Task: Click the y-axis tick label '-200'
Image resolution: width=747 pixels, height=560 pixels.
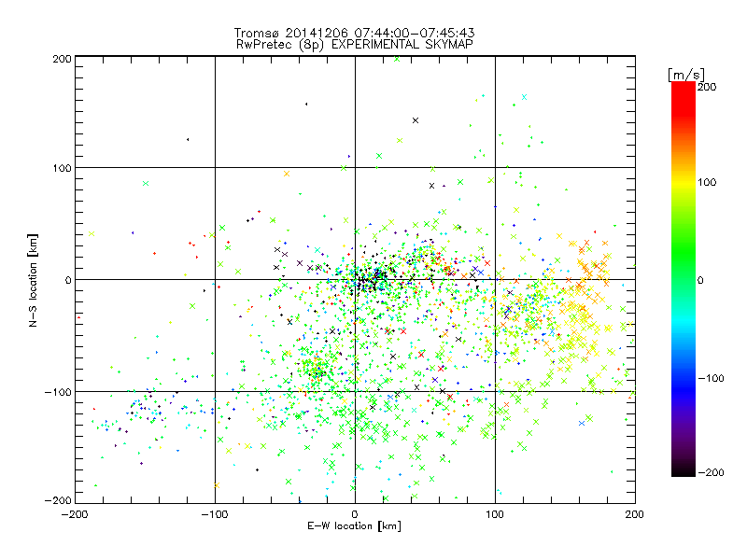Action: pyautogui.click(x=58, y=500)
